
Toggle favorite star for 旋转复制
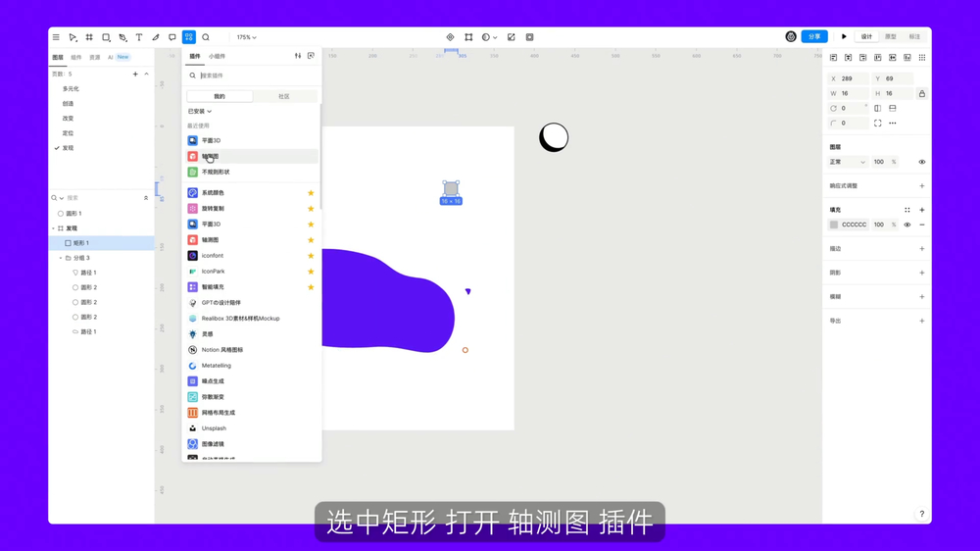point(311,209)
